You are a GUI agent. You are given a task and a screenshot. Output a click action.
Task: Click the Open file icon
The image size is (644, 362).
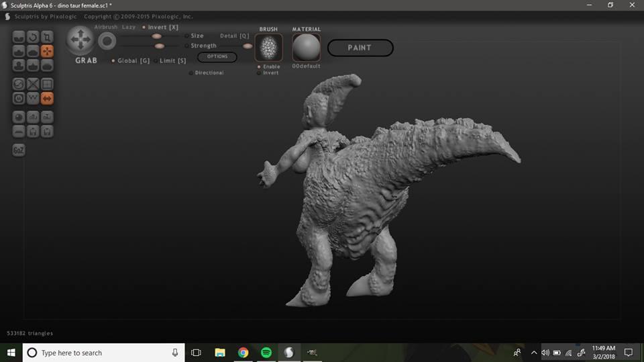(33, 132)
